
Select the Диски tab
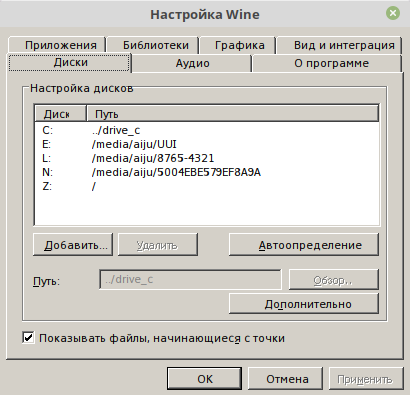69,63
